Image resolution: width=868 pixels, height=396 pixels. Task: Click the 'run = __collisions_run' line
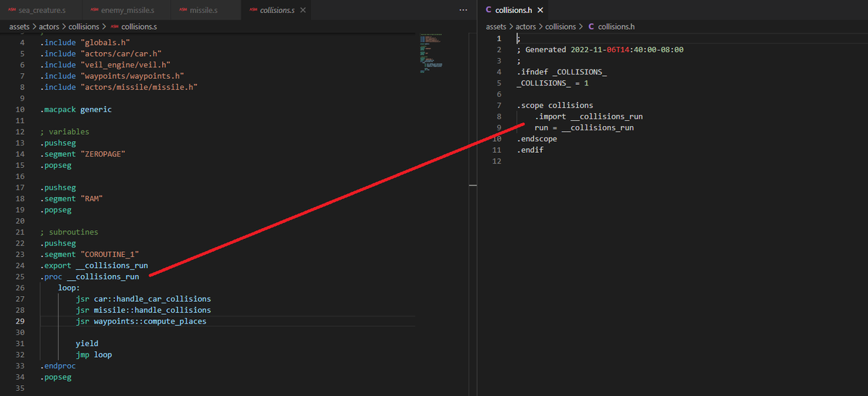pyautogui.click(x=584, y=127)
